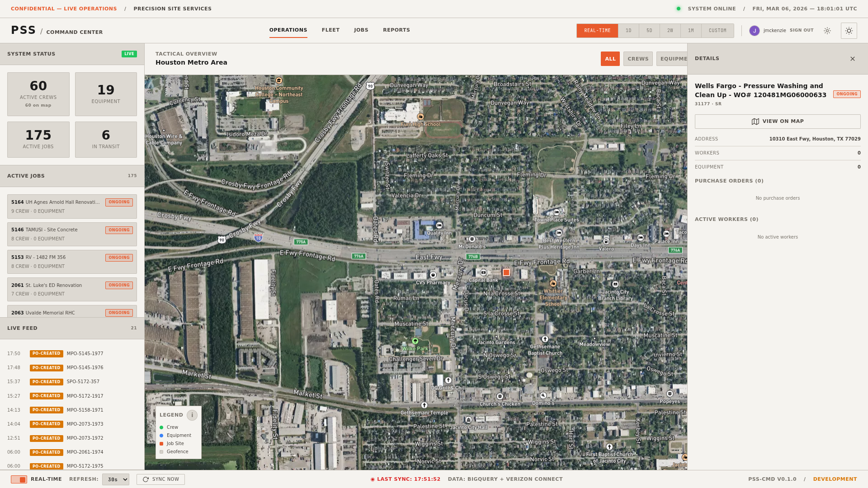Image resolution: width=868 pixels, height=488 pixels.
Task: Click the light theme sun icon
Action: [827, 31]
